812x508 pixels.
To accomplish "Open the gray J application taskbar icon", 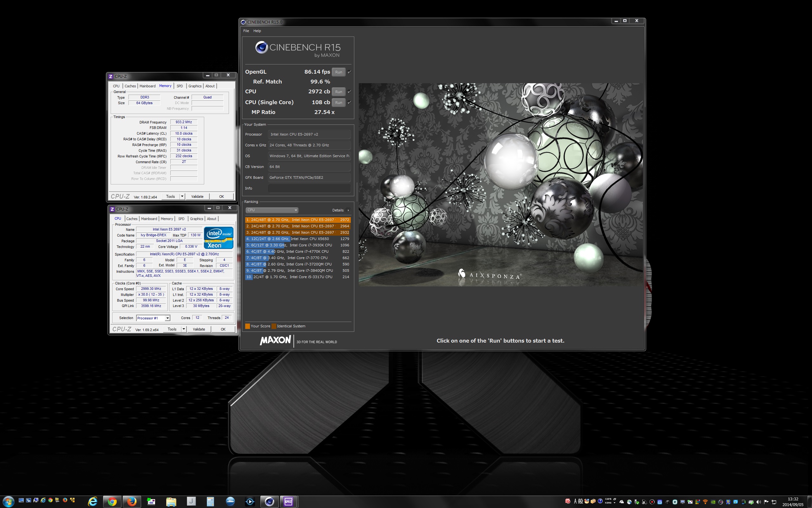I will [191, 502].
